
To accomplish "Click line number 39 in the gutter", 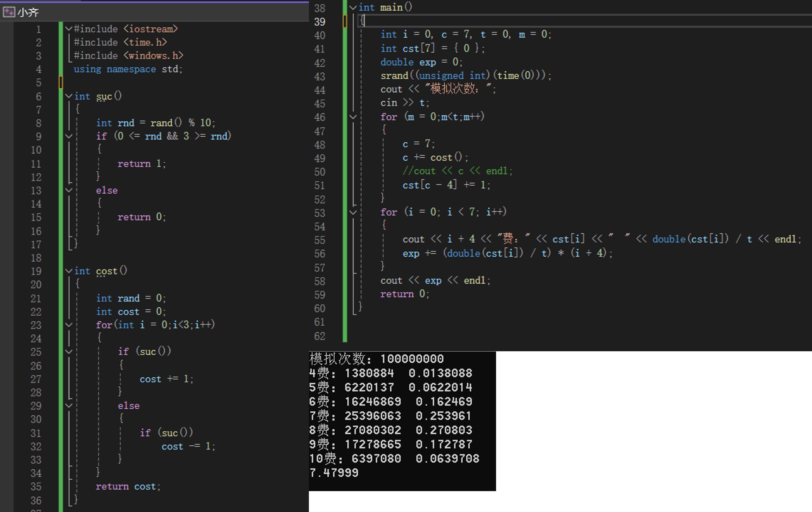I will coord(320,22).
